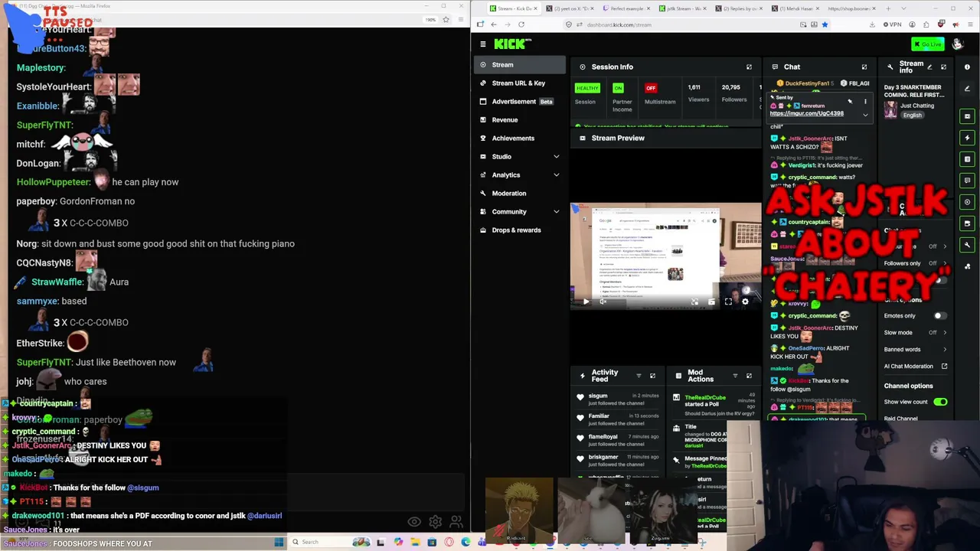Toggle Emotes only switch
Image resolution: width=980 pixels, height=551 pixels.
[939, 315]
